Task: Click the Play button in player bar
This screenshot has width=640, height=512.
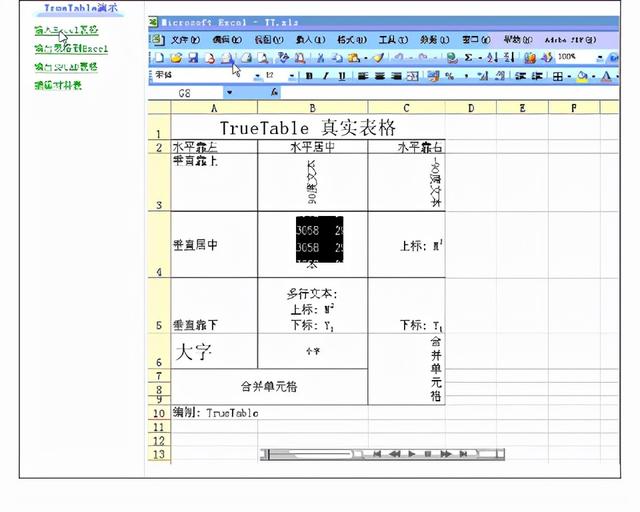Action: point(411,454)
